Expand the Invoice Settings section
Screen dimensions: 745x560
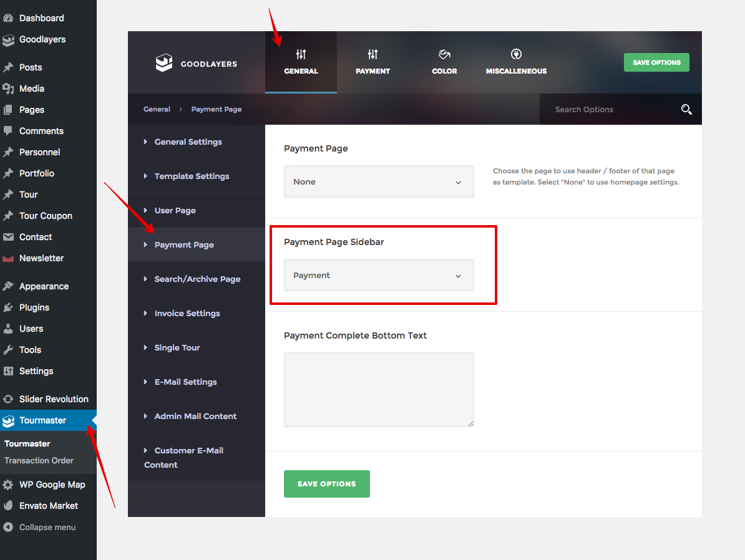pos(187,313)
